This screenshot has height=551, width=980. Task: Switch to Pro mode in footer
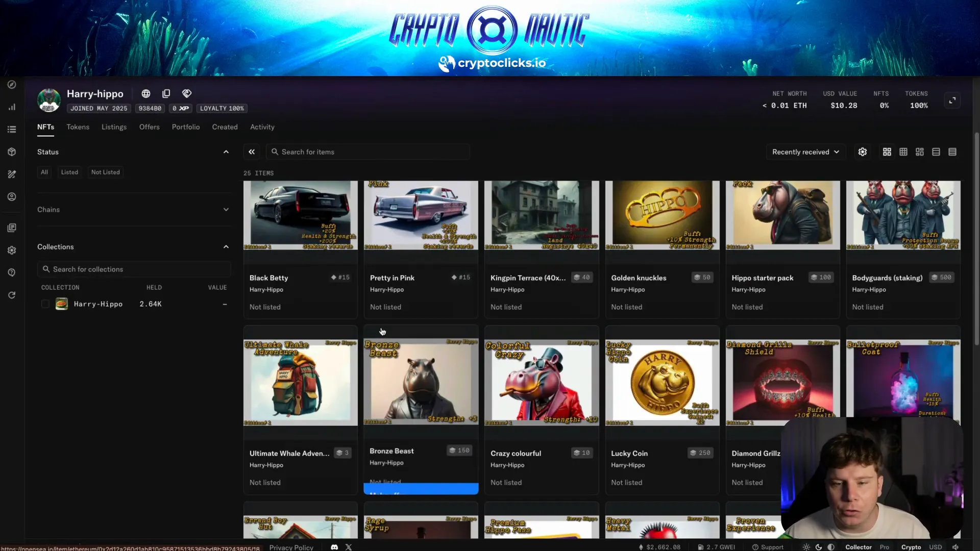click(x=885, y=547)
